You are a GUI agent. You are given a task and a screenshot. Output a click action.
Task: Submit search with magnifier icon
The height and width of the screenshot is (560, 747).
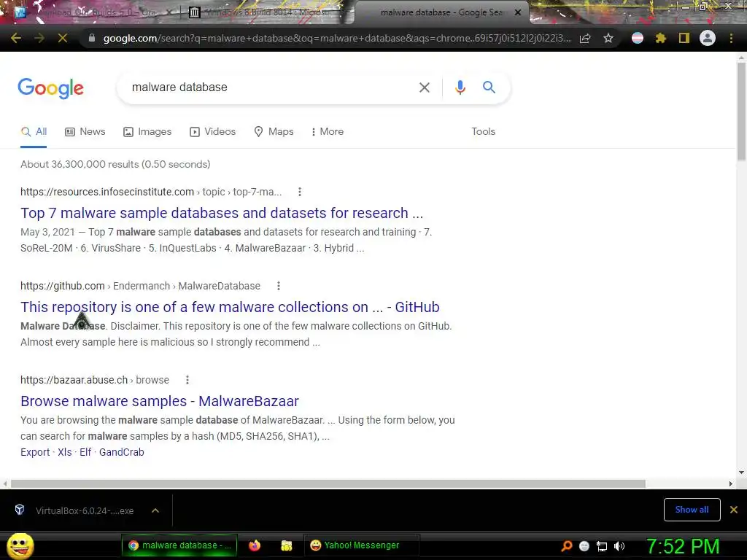[x=489, y=87]
